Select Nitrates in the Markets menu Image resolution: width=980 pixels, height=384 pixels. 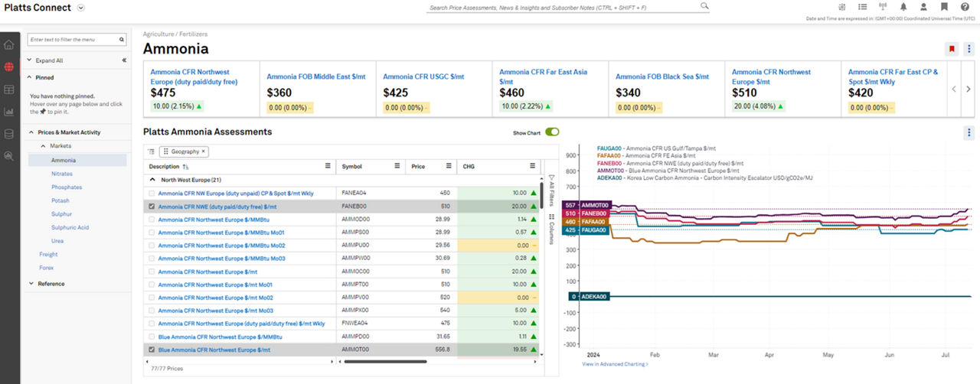click(x=62, y=174)
